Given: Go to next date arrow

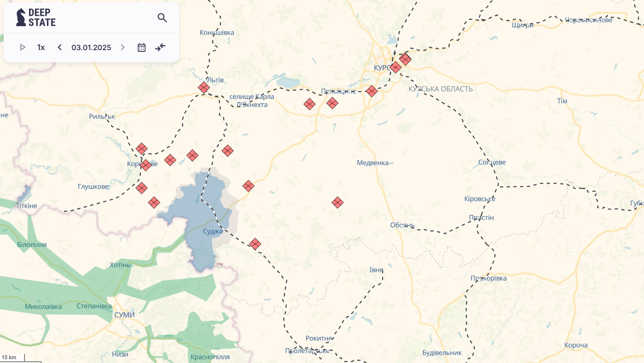Looking at the screenshot, I should [123, 47].
